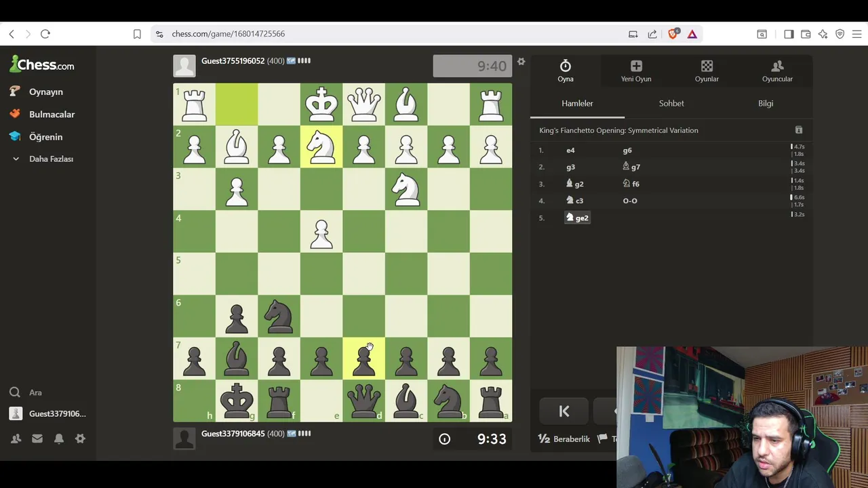Open the share icon in address bar

652,34
